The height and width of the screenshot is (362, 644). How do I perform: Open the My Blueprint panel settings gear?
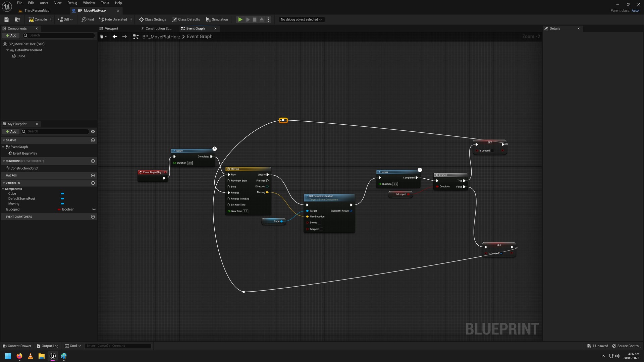coord(93,131)
